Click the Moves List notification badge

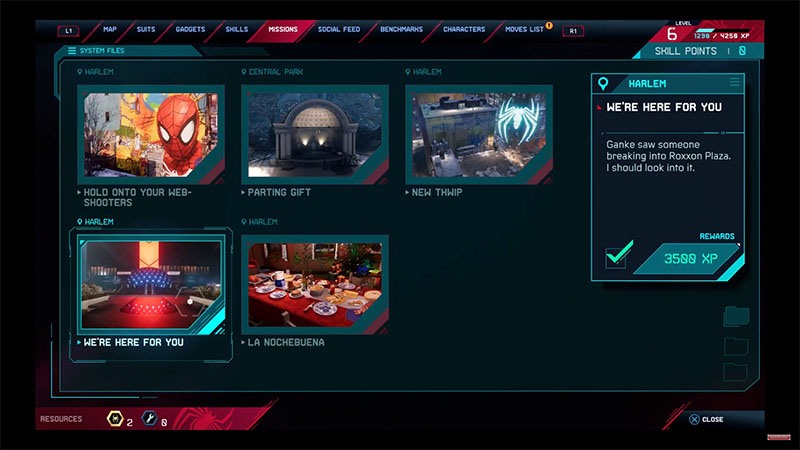(549, 25)
